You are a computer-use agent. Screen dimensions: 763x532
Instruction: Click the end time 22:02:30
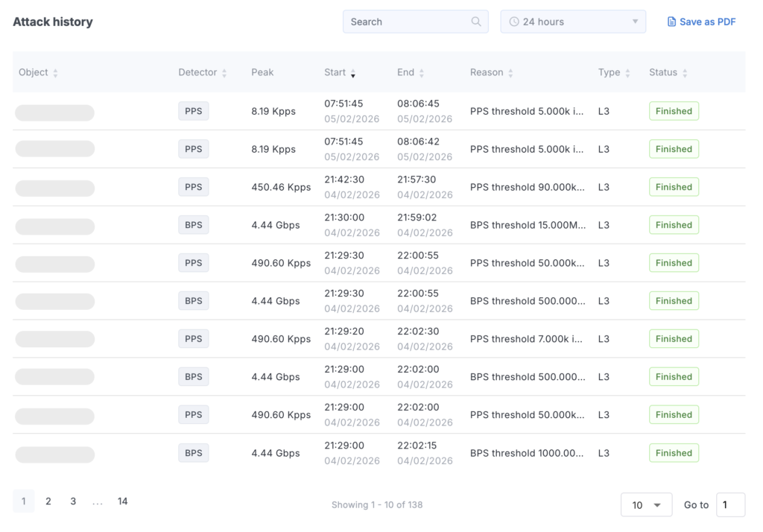pyautogui.click(x=418, y=332)
